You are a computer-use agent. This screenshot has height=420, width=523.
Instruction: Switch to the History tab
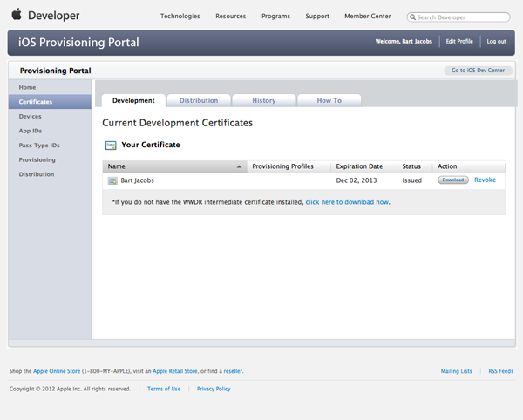click(x=264, y=101)
